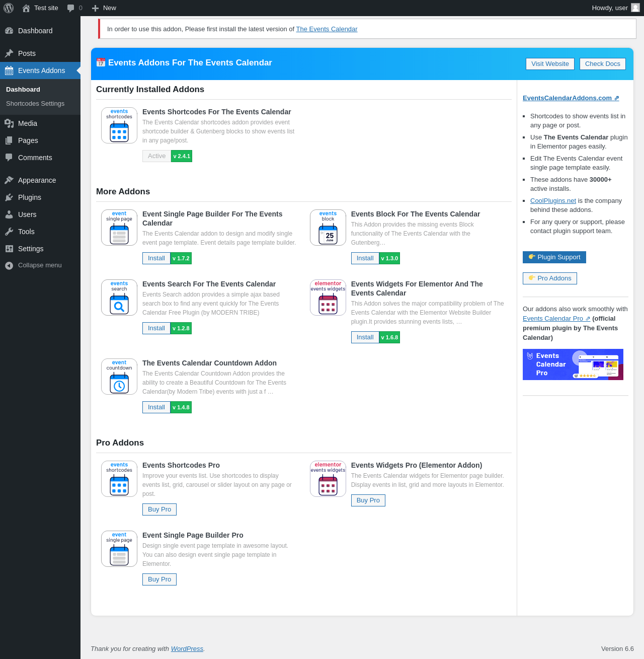This screenshot has width=644, height=659.
Task: Open The Events Calendar link in notice
Action: (327, 29)
